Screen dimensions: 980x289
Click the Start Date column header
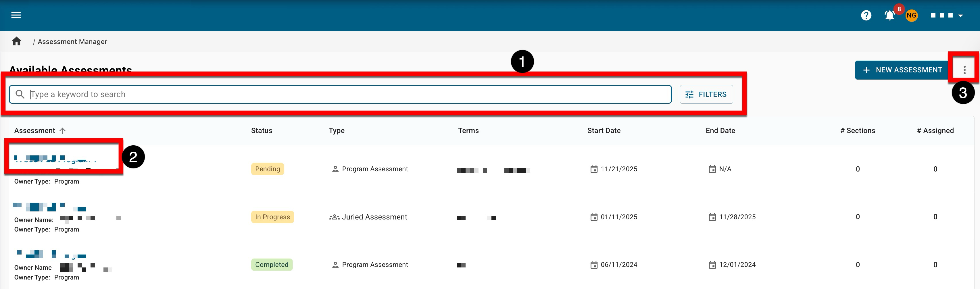pos(603,131)
